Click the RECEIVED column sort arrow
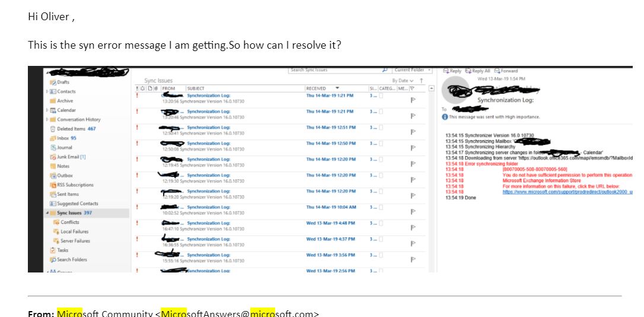This screenshot has width=644, height=317. click(337, 88)
